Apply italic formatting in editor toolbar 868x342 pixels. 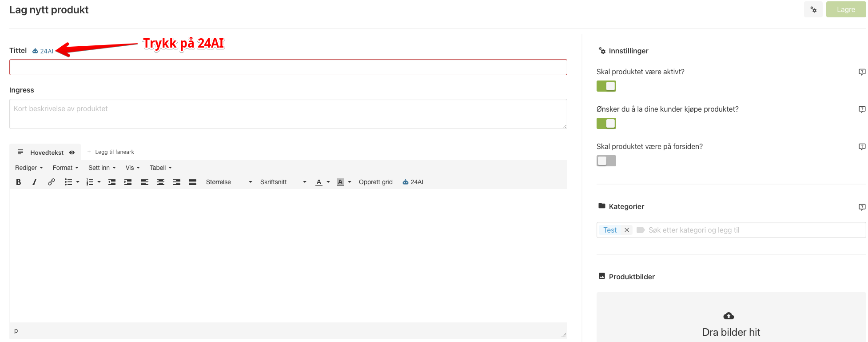(34, 182)
